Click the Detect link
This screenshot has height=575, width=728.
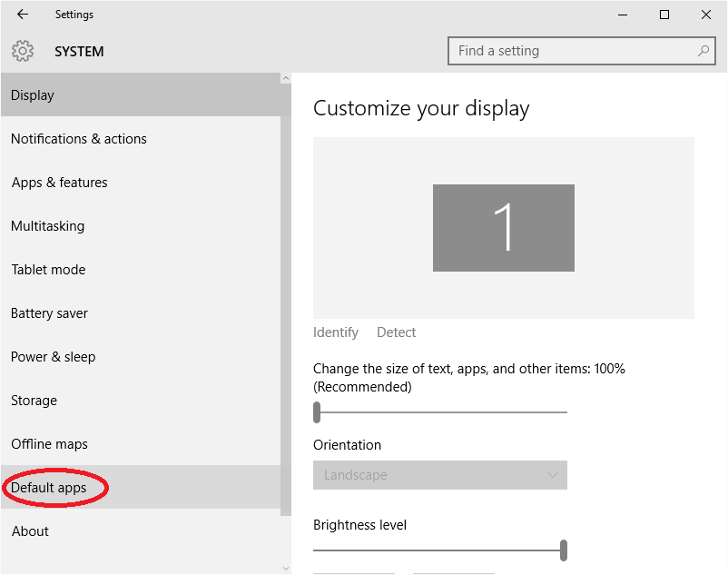tap(397, 332)
